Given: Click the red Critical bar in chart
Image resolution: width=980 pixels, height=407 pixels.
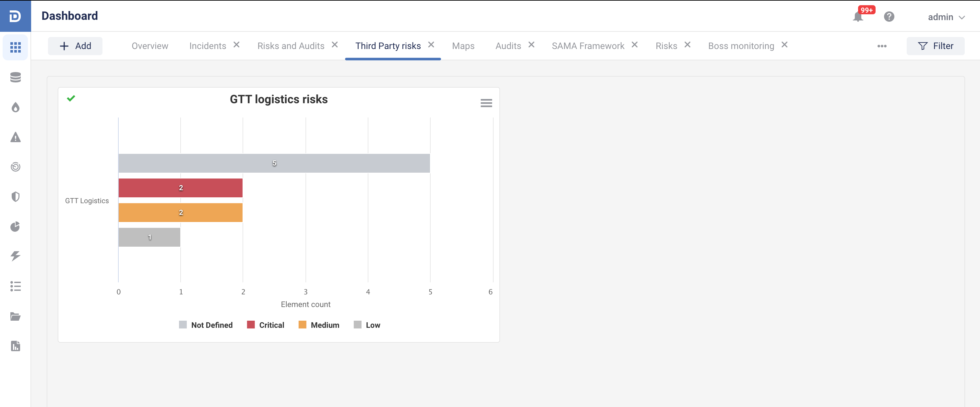Looking at the screenshot, I should point(180,188).
